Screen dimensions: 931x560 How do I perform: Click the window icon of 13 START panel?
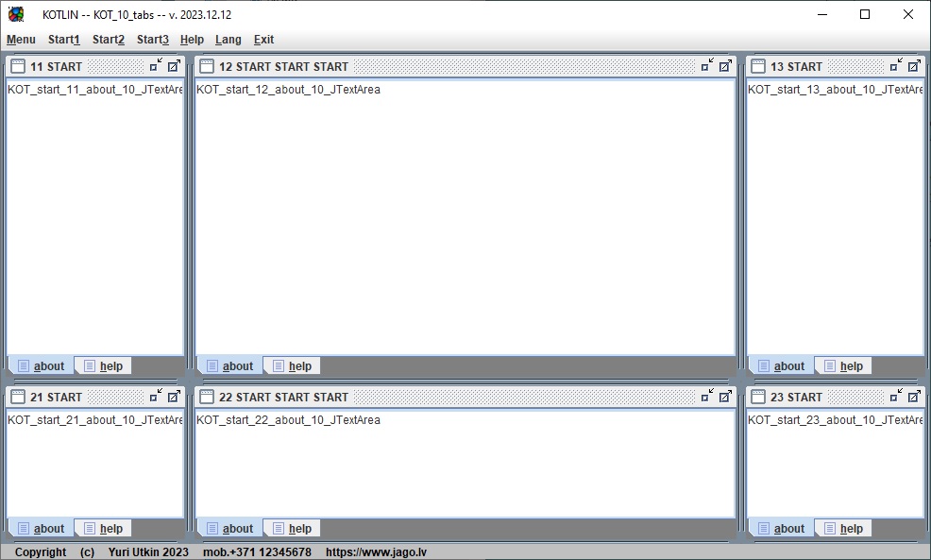(758, 66)
